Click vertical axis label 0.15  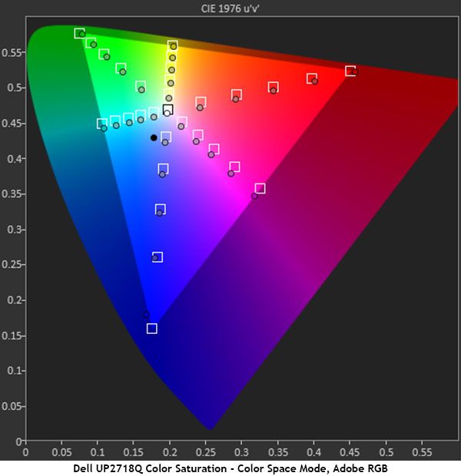coord(12,336)
